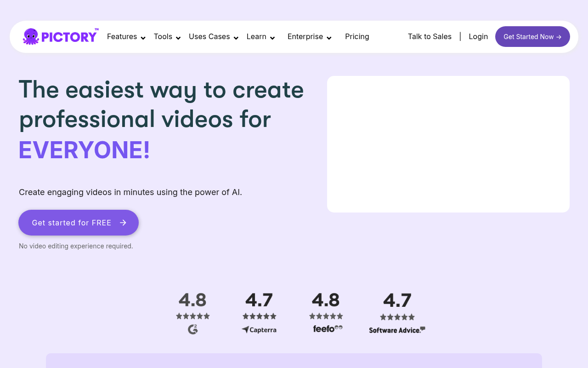The height and width of the screenshot is (368, 588).
Task: Expand the Uses Cases dropdown
Action: (x=236, y=38)
